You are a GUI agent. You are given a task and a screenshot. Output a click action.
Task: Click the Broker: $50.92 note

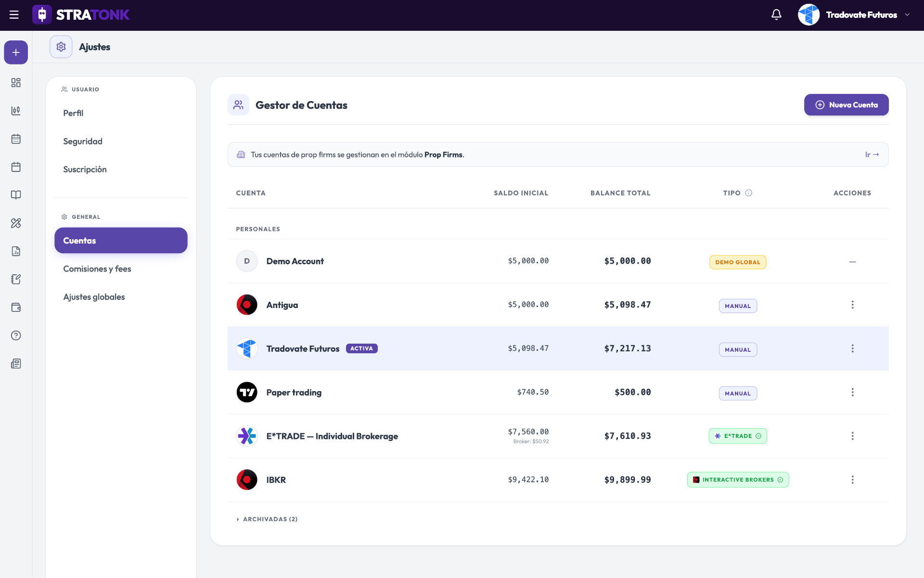point(531,441)
